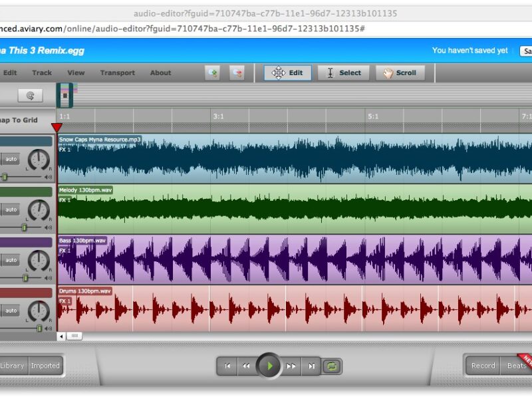Open the Imported tab
The image size is (532, 399).
45,366
